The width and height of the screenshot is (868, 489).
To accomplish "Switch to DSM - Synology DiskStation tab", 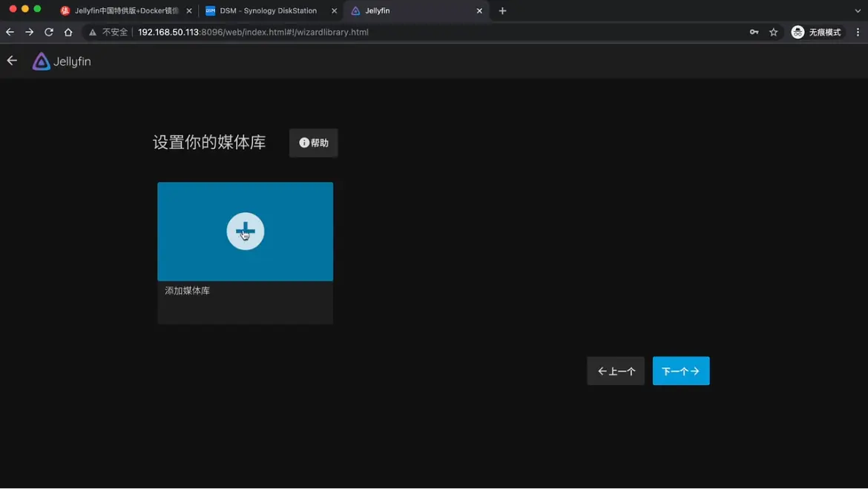I will (x=267, y=11).
